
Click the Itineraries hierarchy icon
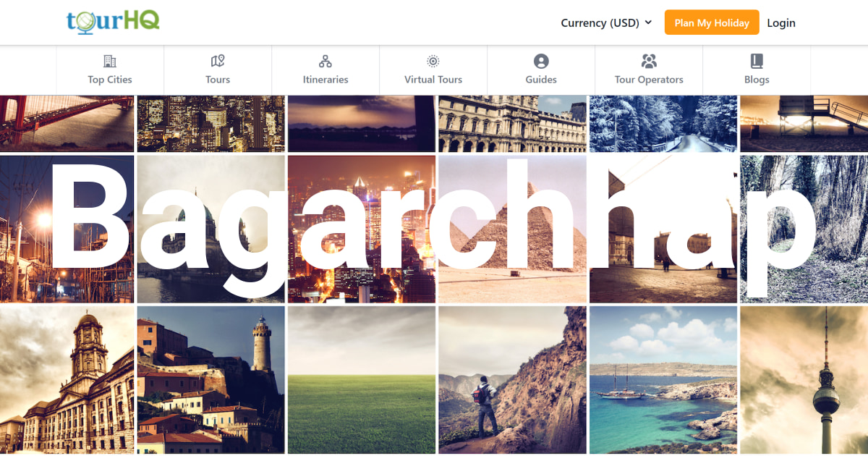[325, 61]
